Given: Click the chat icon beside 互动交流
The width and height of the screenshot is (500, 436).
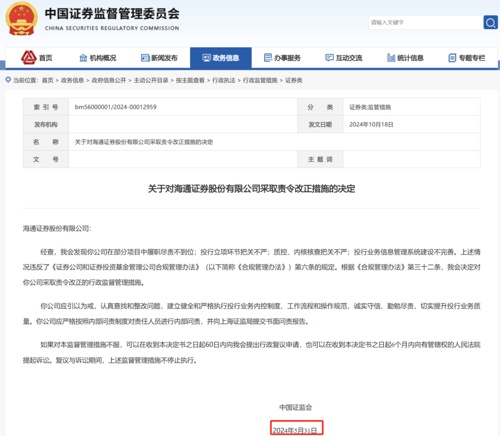Looking at the screenshot, I should [x=329, y=58].
